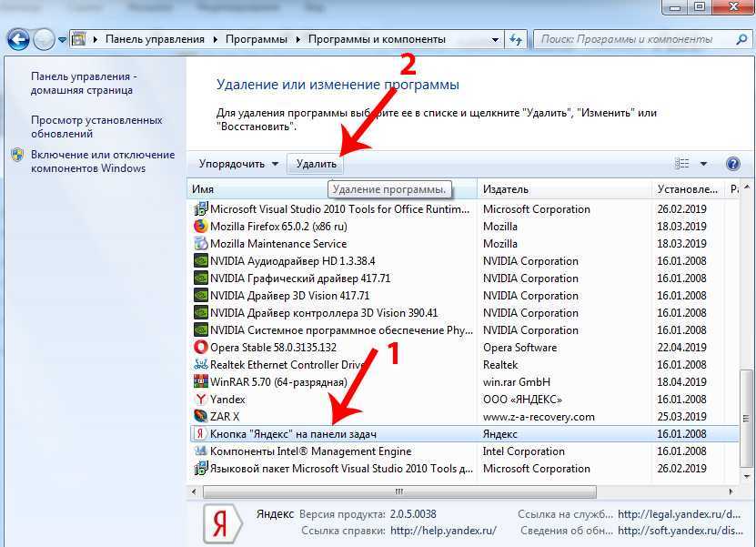Click the search magnifier icon
Viewport: 756px width, 547px height.
741,39
